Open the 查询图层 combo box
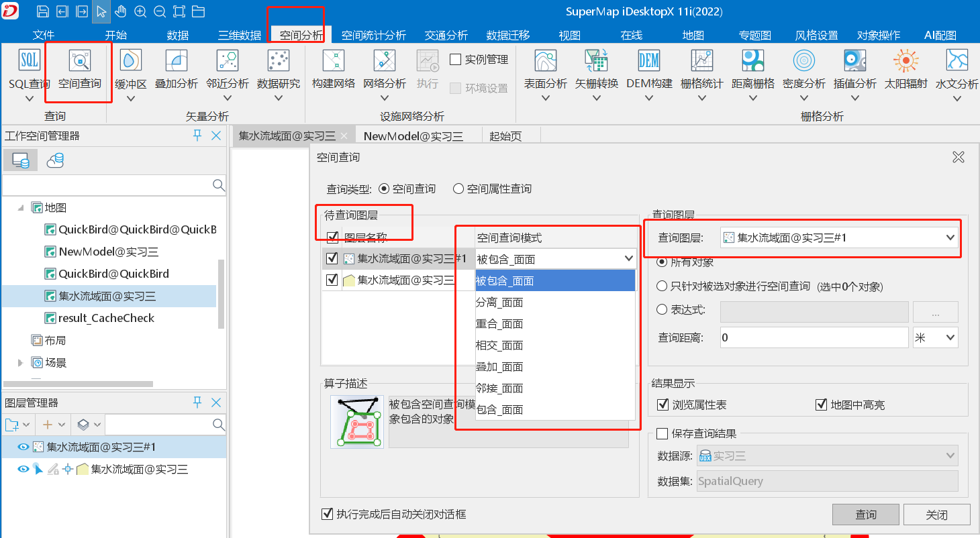The height and width of the screenshot is (538, 980). tap(839, 237)
